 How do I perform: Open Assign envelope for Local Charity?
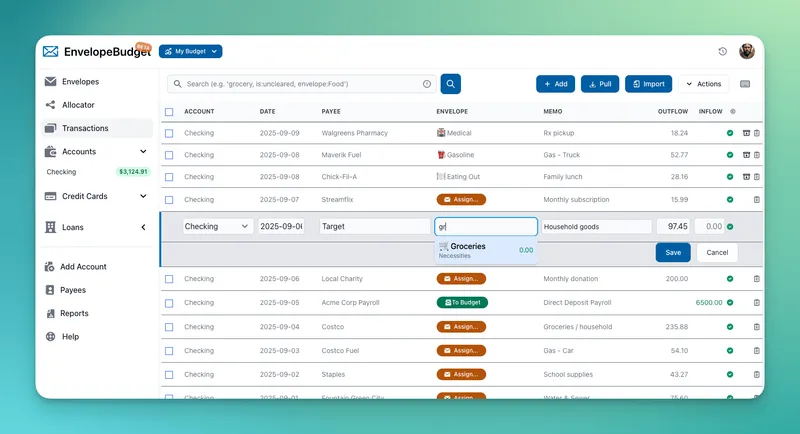[x=461, y=279]
